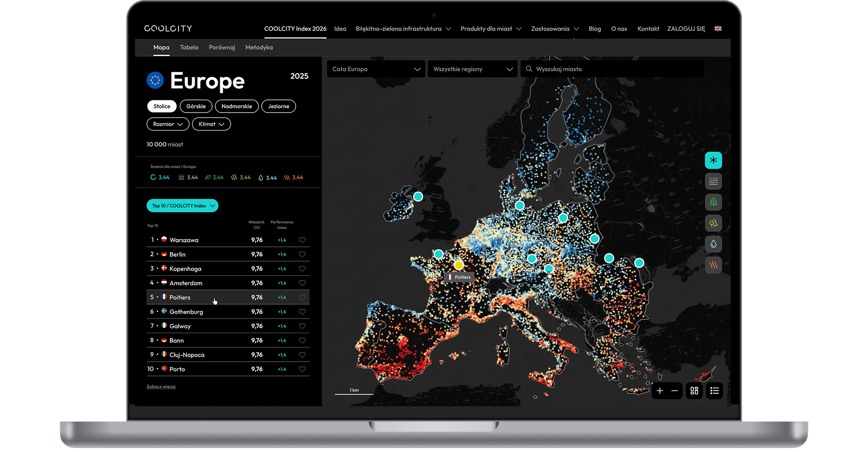Expand the Top 10 / COOLCITY Index dropdown
868x452 pixels.
(x=182, y=206)
